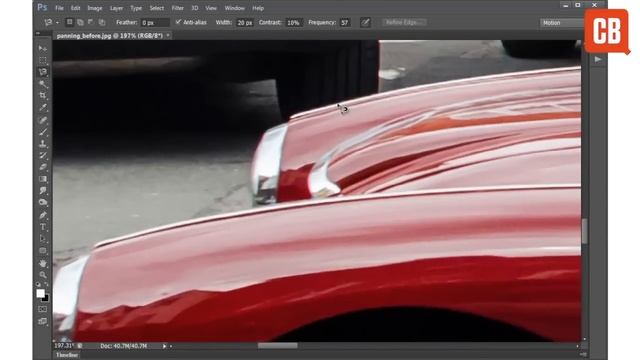Click the Contrast 10% field
Screen dimensions: 640x360
294,22
